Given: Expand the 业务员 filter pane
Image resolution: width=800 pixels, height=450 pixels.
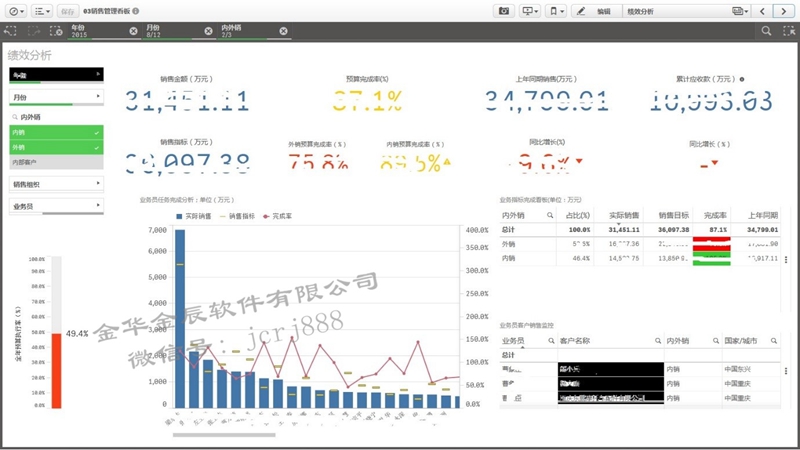Looking at the screenshot, I should click(x=56, y=206).
